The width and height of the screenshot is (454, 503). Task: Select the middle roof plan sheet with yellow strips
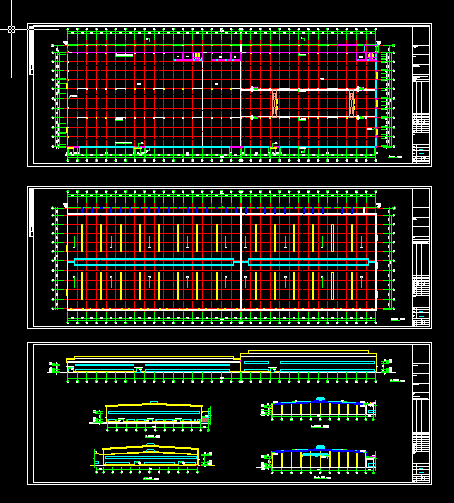pyautogui.click(x=229, y=257)
